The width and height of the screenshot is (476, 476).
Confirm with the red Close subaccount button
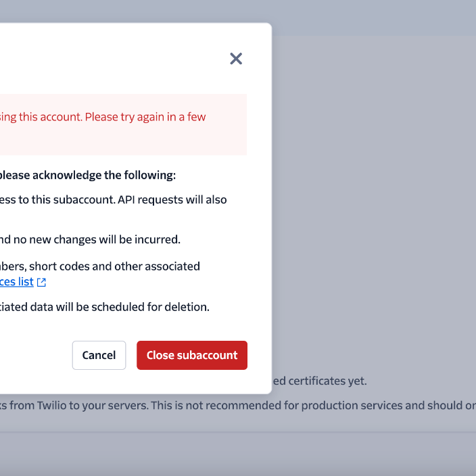[192, 355]
